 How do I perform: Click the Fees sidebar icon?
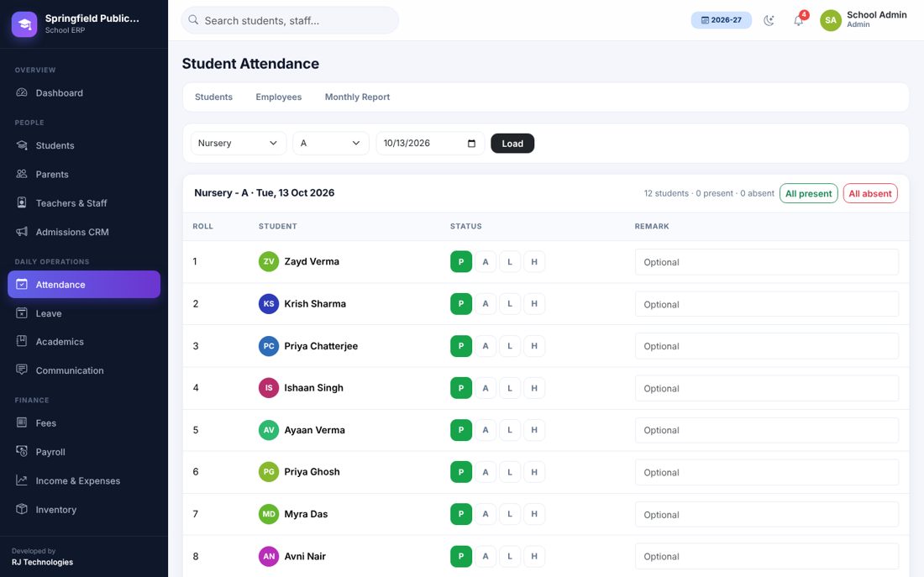pos(22,422)
